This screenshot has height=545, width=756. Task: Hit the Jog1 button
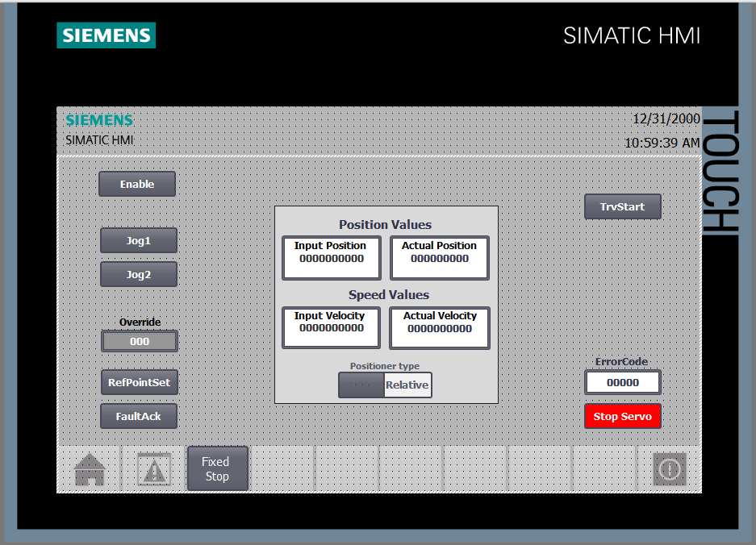[139, 240]
